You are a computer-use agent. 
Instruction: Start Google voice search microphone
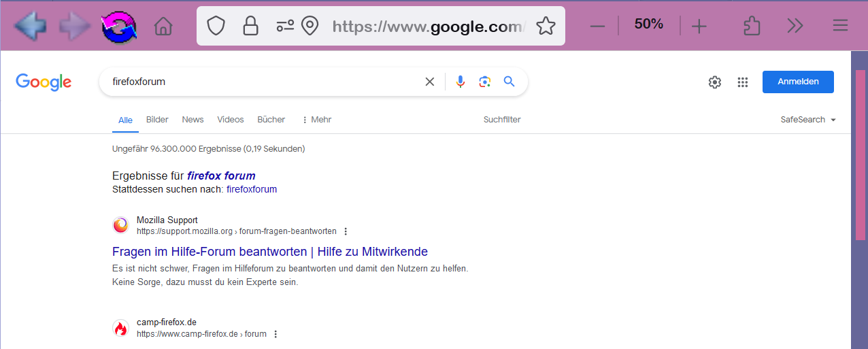[x=461, y=82]
